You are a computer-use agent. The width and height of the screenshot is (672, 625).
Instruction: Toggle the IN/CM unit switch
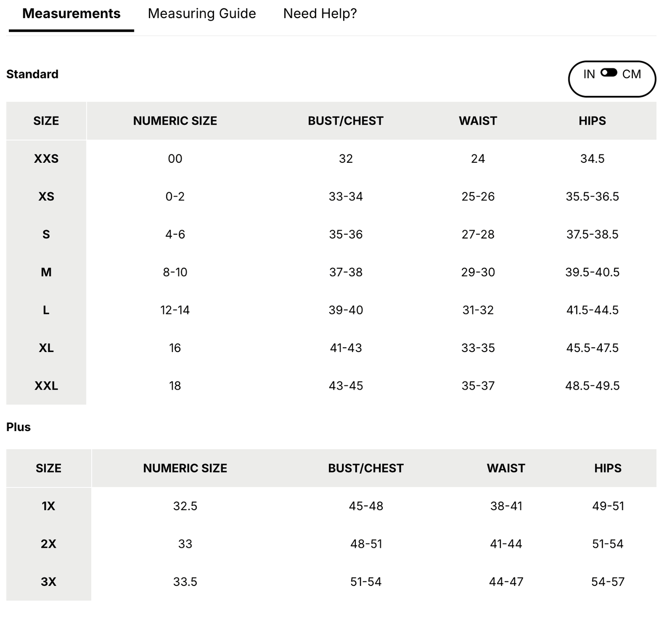609,73
